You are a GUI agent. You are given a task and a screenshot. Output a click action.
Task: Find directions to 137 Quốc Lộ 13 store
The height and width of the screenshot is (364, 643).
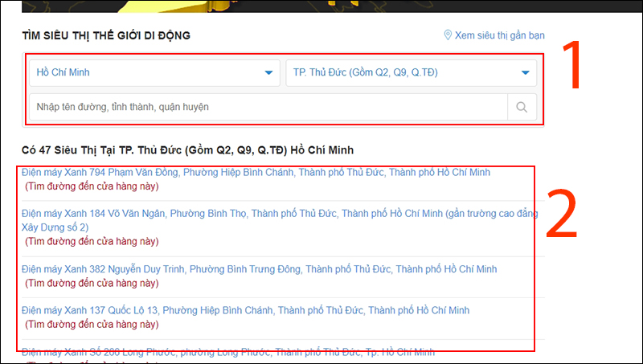tap(92, 325)
